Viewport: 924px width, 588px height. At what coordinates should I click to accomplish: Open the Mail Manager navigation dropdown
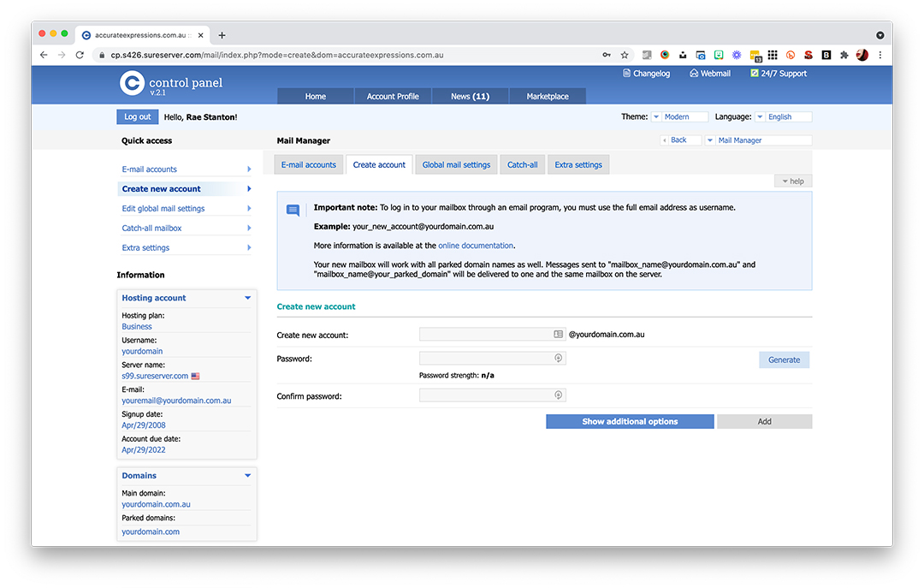coord(758,140)
